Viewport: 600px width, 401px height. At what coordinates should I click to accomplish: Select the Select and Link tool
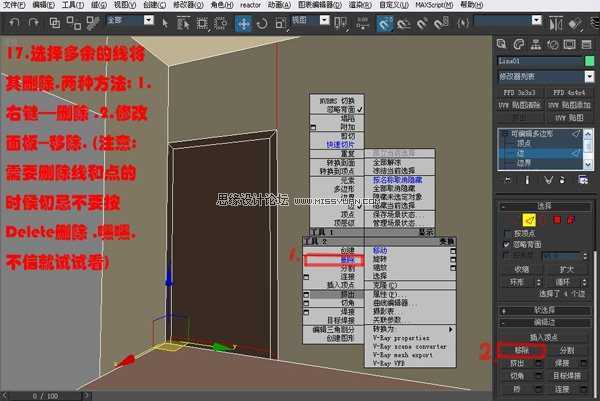(54, 23)
